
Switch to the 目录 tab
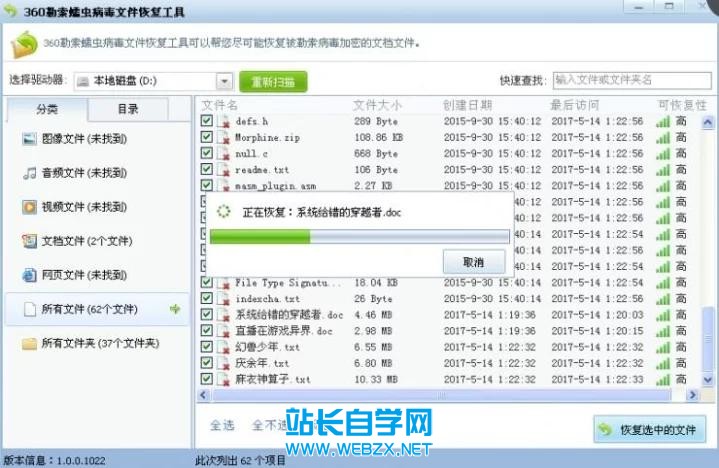[x=128, y=109]
